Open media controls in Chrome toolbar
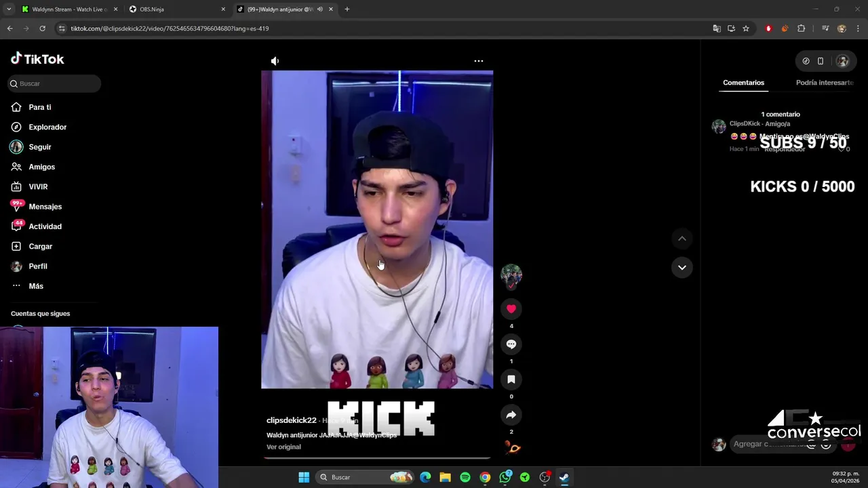The width and height of the screenshot is (868, 488). coord(825,28)
